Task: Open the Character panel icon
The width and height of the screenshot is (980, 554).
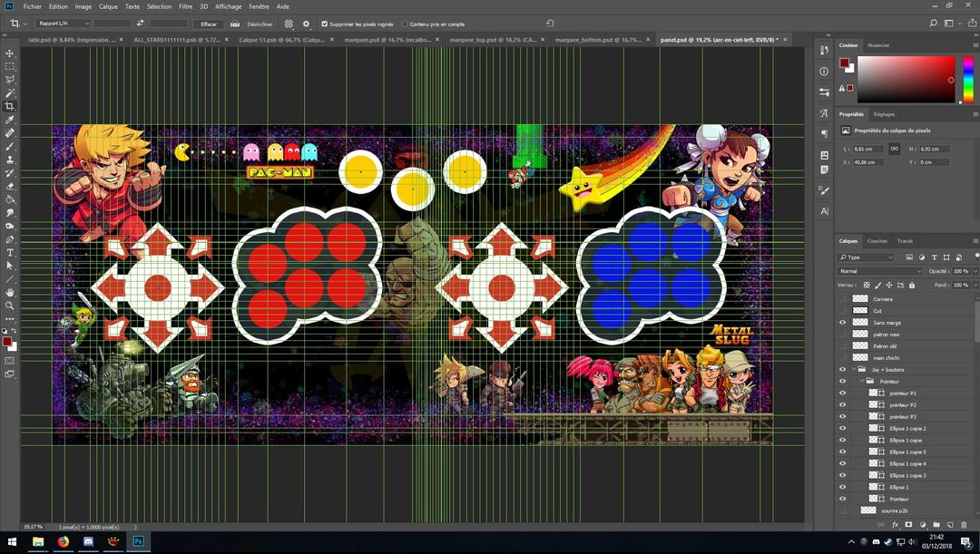Action: [824, 113]
